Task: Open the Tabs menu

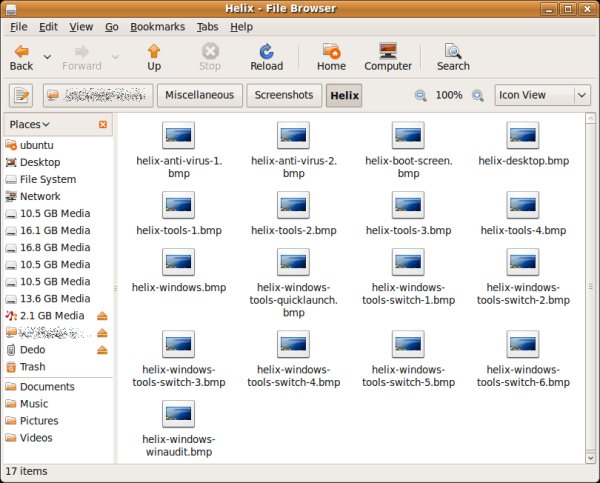Action: (x=207, y=27)
